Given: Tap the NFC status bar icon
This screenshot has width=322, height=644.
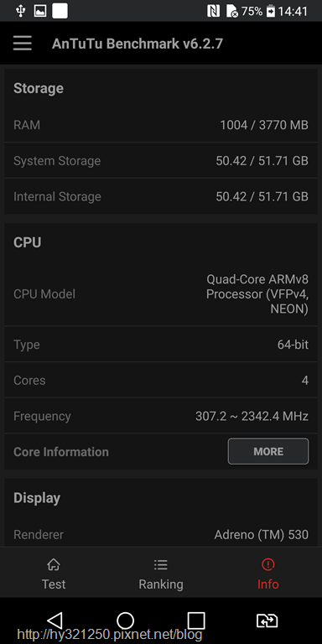Looking at the screenshot, I should [213, 11].
